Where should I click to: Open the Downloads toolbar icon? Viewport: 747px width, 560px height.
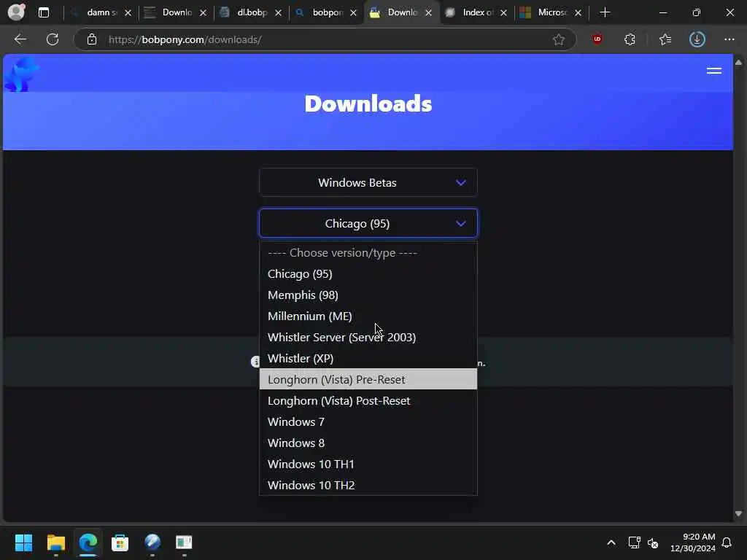pos(697,39)
